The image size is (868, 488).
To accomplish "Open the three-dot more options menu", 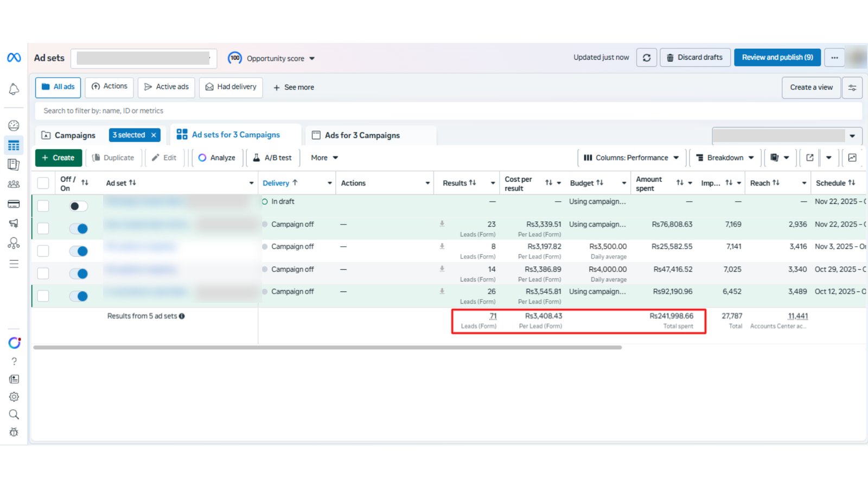I will pyautogui.click(x=834, y=57).
